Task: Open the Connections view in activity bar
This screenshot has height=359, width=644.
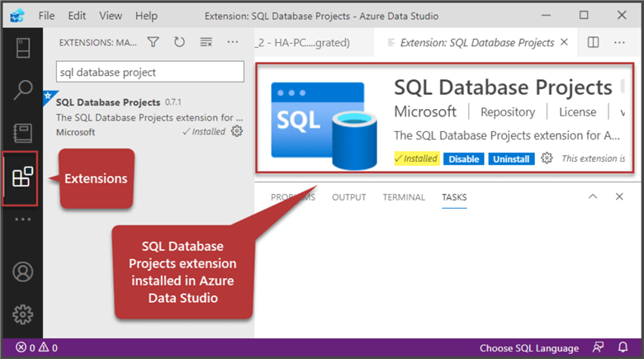Action: [22, 48]
